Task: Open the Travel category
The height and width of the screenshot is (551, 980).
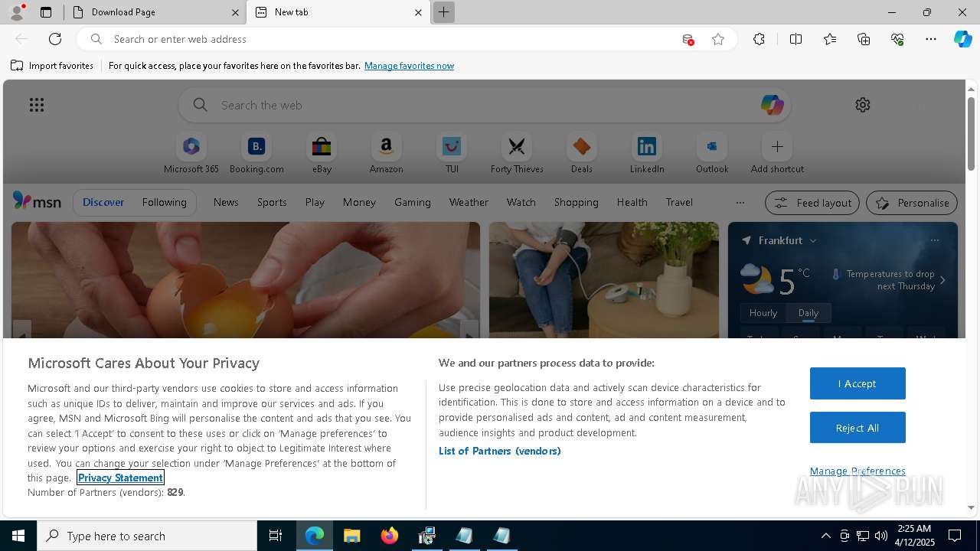Action: [x=679, y=202]
